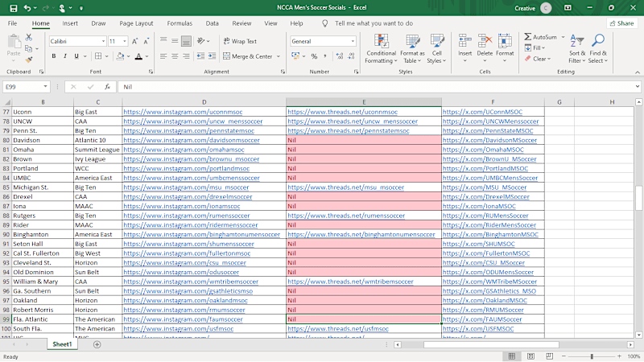Click AutoSum
This screenshot has width=644, height=362.
pos(540,37)
